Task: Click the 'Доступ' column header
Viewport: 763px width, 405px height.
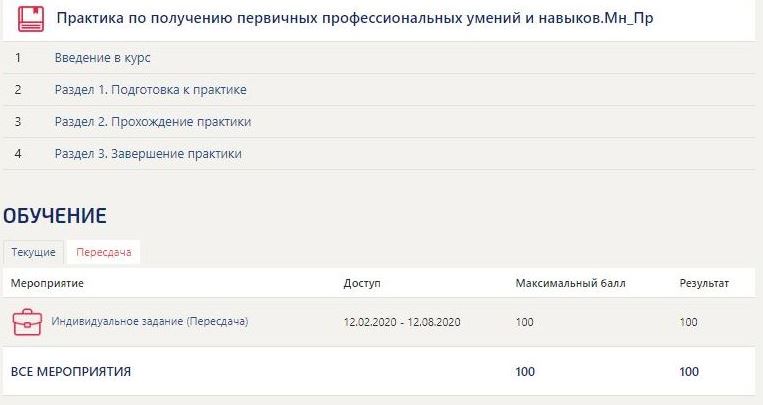Action: (x=361, y=284)
